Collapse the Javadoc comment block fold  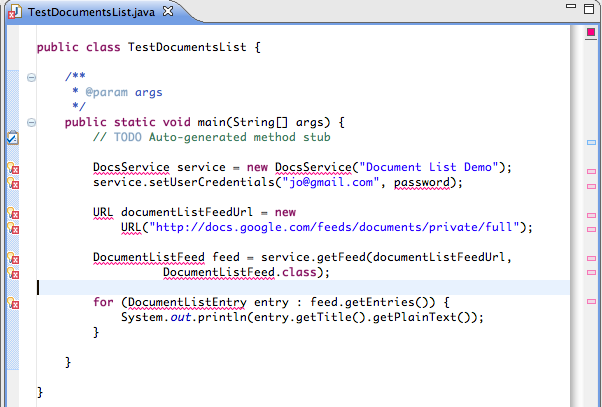tap(32, 77)
